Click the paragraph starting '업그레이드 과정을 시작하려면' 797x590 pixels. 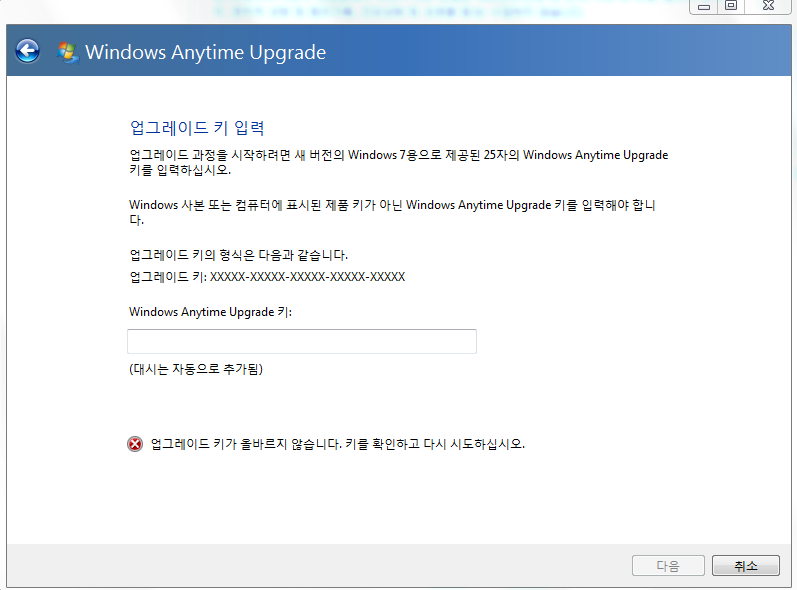click(x=398, y=162)
